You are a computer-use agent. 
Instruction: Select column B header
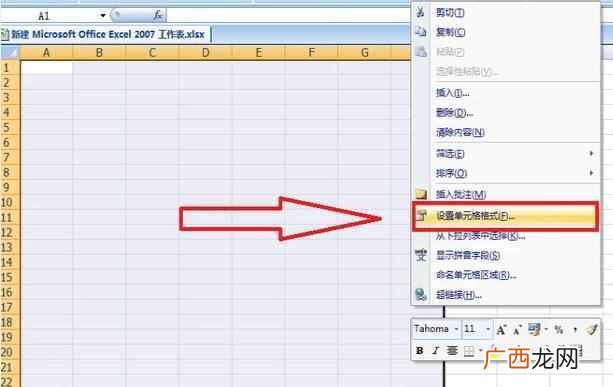pyautogui.click(x=99, y=52)
